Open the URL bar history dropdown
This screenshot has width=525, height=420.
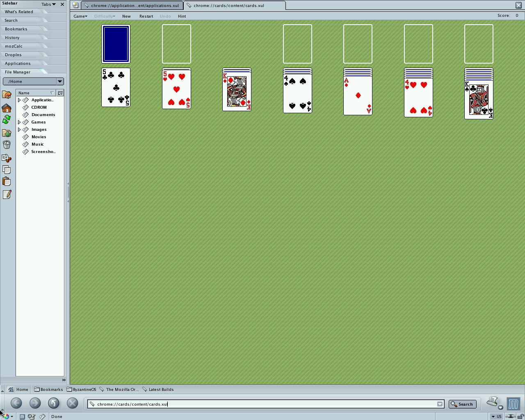[x=440, y=404]
